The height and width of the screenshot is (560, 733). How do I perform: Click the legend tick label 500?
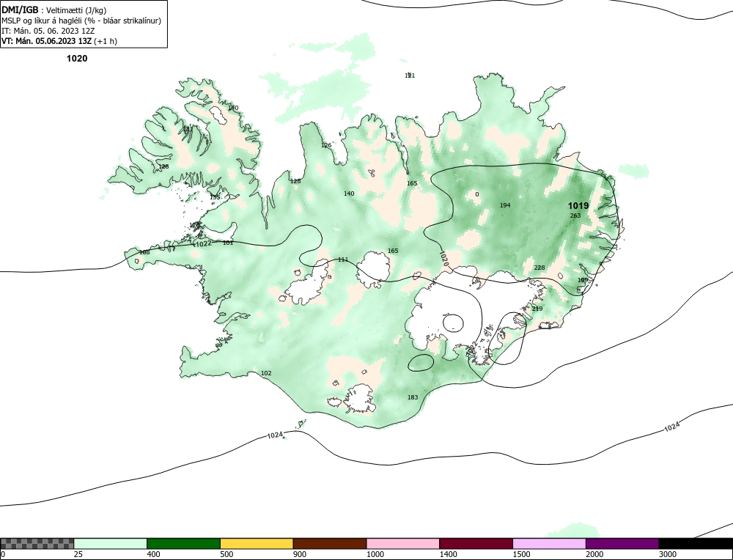click(x=226, y=554)
